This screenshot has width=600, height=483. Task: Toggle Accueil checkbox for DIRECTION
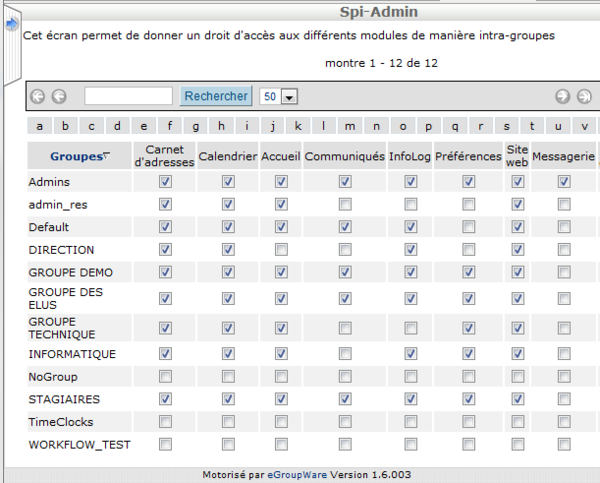(x=281, y=250)
